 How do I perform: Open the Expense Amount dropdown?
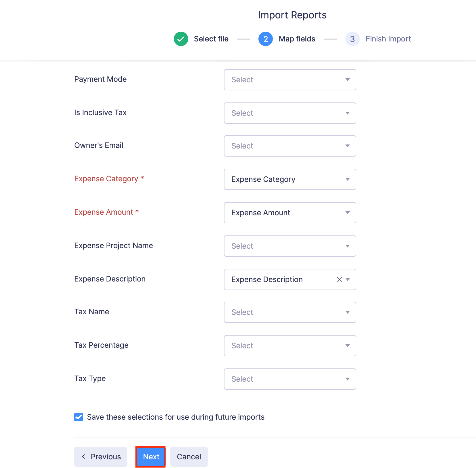(x=290, y=213)
